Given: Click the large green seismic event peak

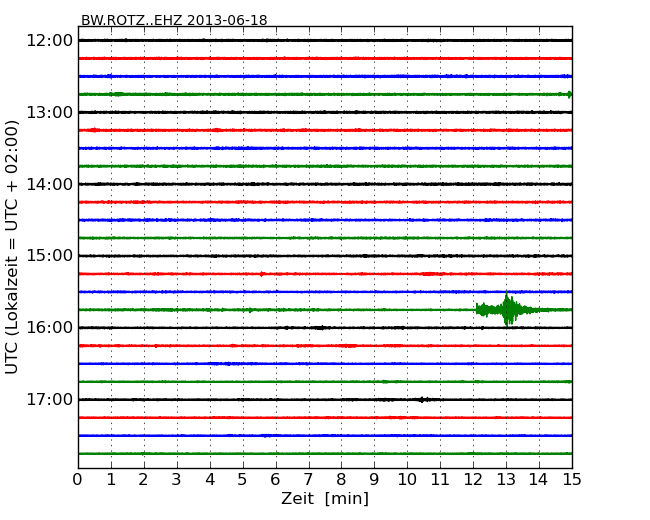Looking at the screenshot, I should click(x=507, y=309).
